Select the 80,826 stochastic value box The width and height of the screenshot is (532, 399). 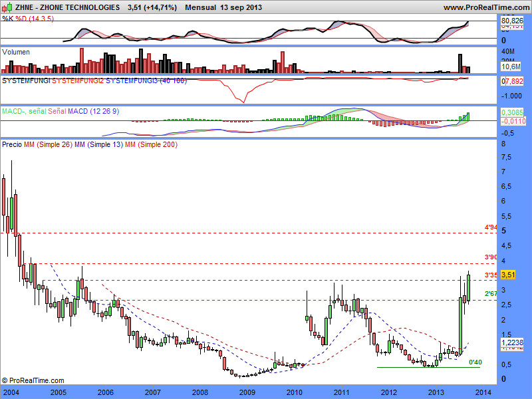click(512, 21)
